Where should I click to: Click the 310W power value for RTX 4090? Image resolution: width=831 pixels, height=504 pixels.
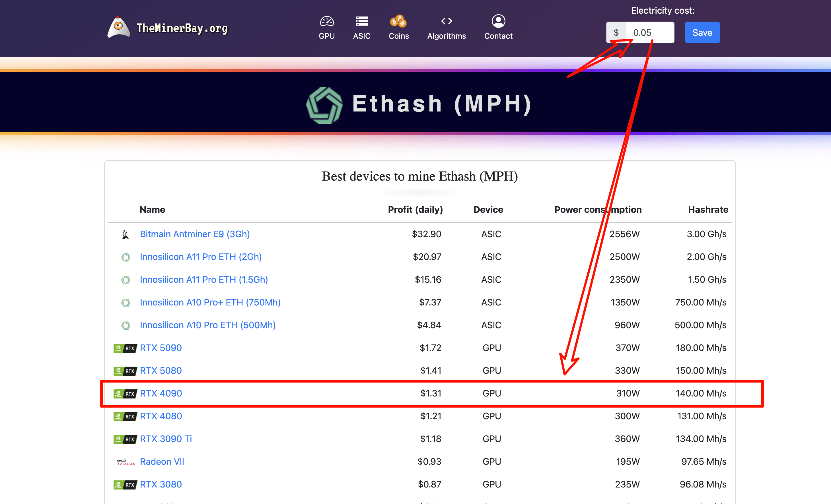coord(628,393)
